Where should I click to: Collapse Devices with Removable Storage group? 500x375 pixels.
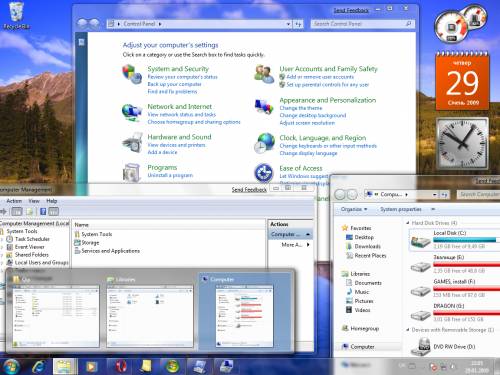coord(408,330)
